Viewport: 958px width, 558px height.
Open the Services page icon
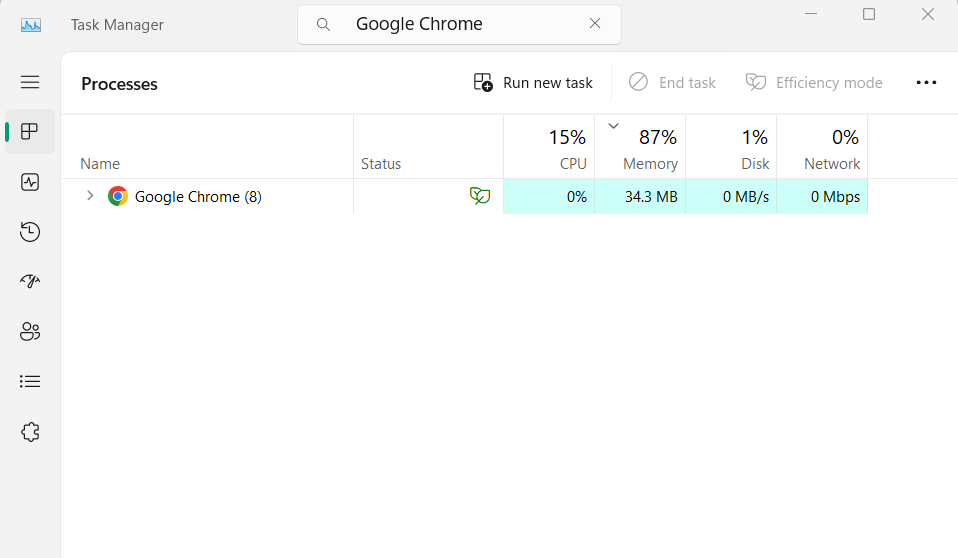point(30,431)
